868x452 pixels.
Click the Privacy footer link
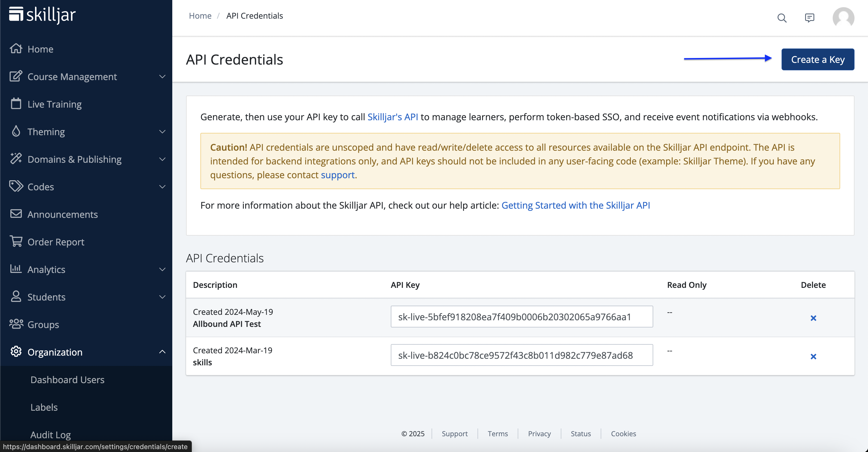click(539, 433)
